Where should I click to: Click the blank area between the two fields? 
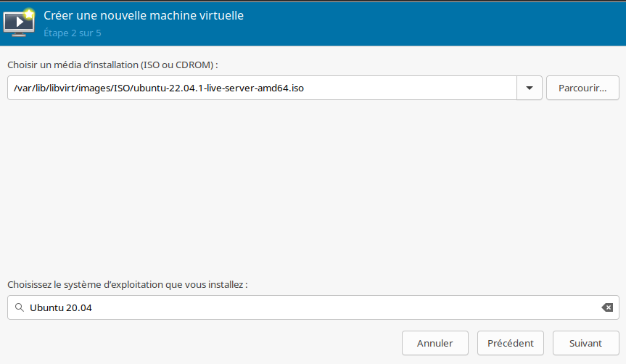pos(313,189)
